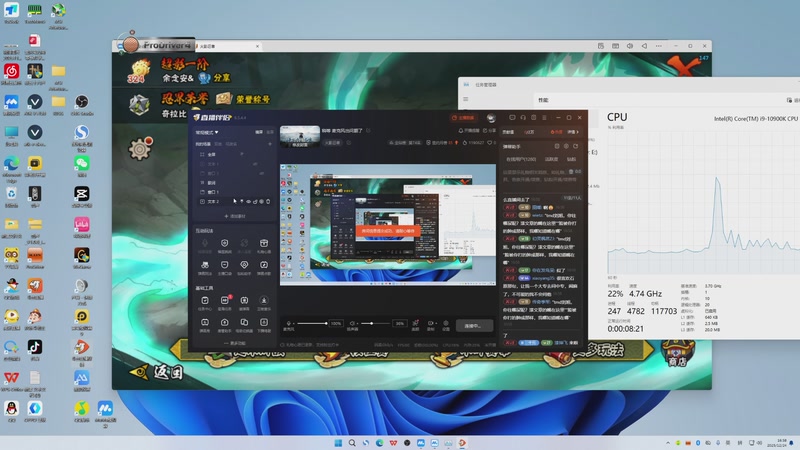Adjust the microphone volume slider

tap(312, 323)
